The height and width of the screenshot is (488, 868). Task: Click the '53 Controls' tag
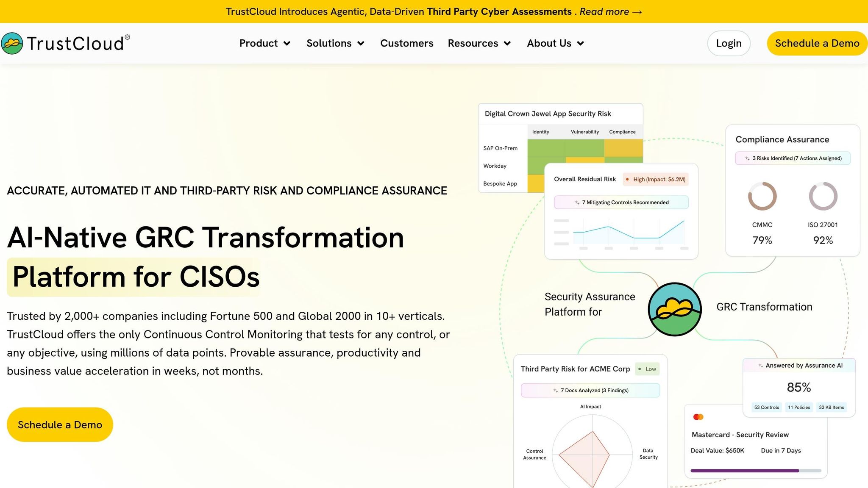pyautogui.click(x=767, y=408)
